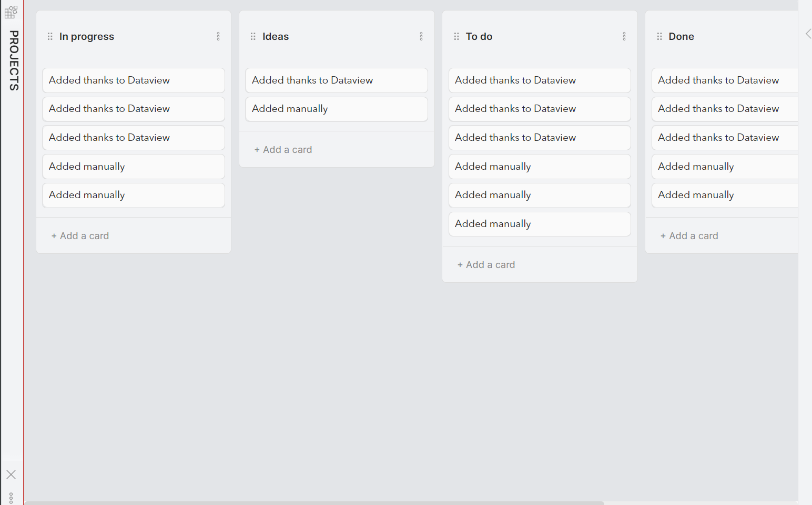This screenshot has width=812, height=505.
Task: Click the horizontal scrollbar at the bottom
Action: [314, 503]
